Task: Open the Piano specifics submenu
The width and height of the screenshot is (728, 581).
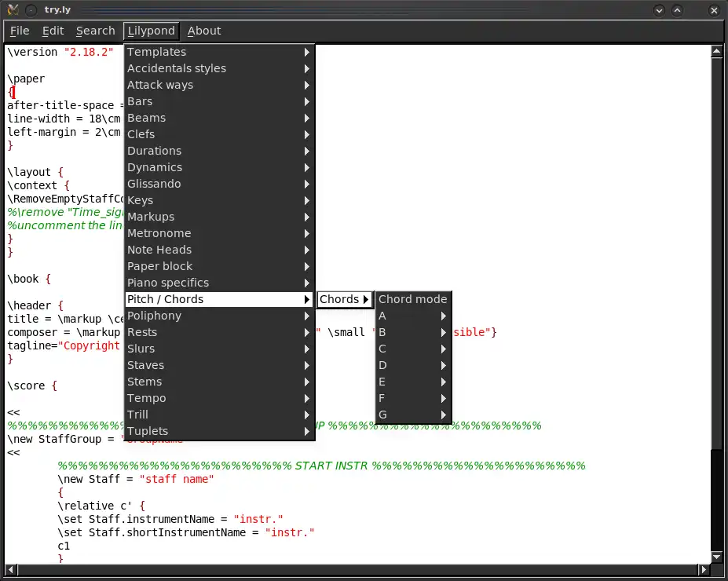Action: tap(219, 283)
